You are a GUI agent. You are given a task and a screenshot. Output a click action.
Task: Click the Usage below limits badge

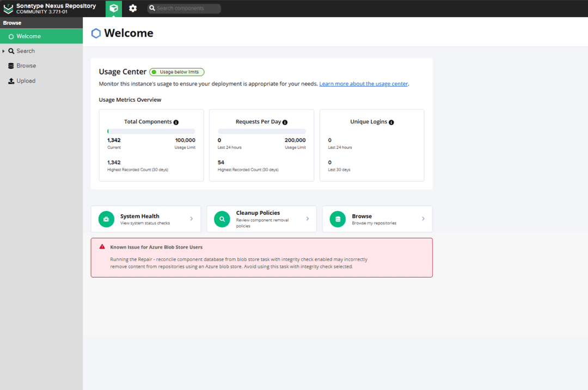(x=176, y=72)
